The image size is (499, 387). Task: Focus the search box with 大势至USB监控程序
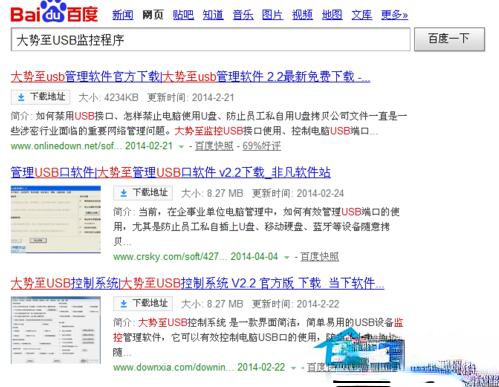(x=211, y=40)
